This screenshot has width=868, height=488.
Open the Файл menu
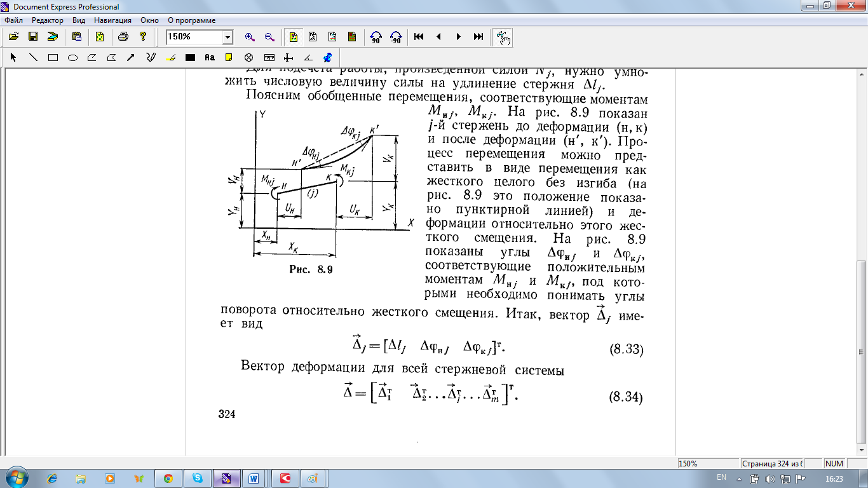pos(13,20)
